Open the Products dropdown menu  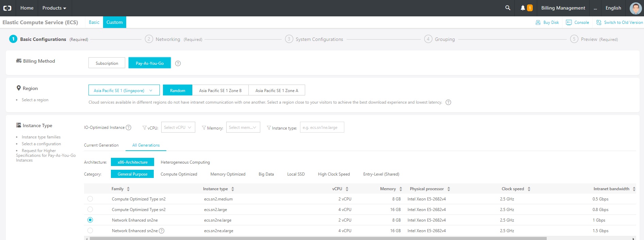(54, 8)
